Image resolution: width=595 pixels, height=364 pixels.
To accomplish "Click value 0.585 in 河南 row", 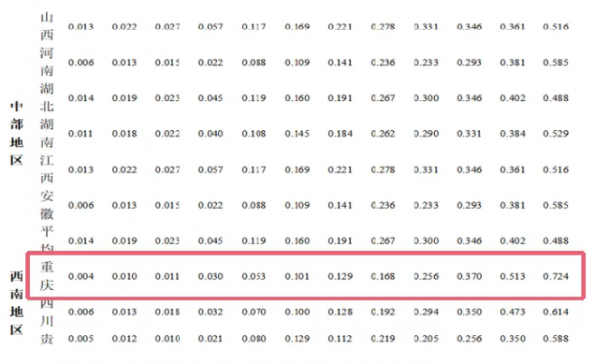I will click(x=556, y=63).
